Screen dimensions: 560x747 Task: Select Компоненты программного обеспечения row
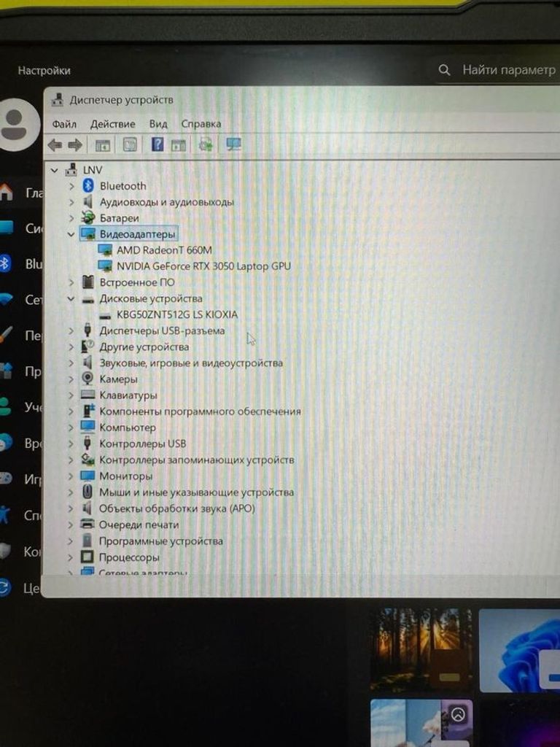(200, 411)
